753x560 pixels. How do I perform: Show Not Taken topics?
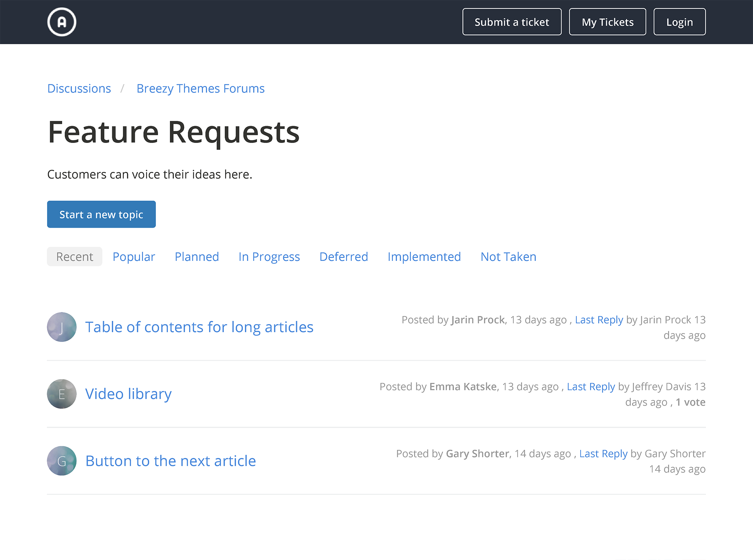point(508,256)
